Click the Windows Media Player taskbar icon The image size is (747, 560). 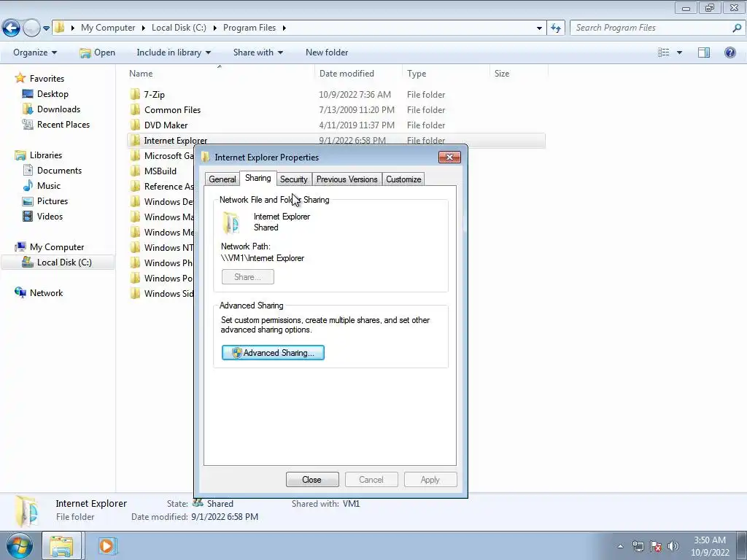(107, 545)
